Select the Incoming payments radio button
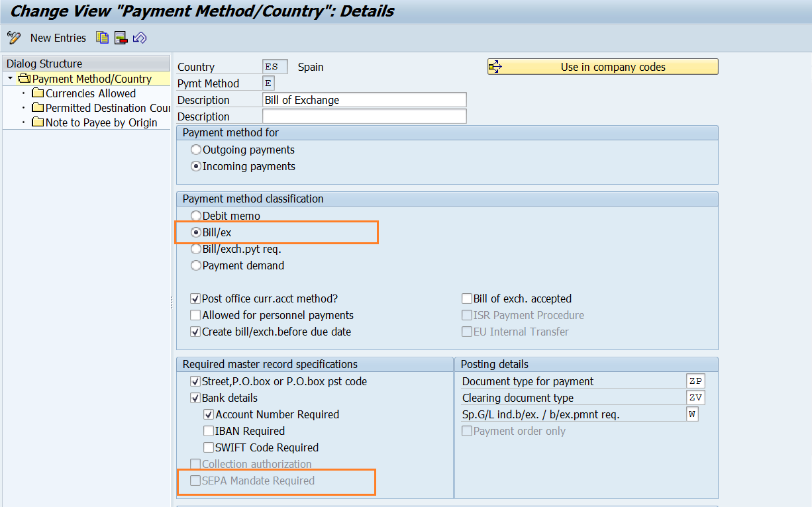Viewport: 812px width, 507px height. (x=196, y=166)
